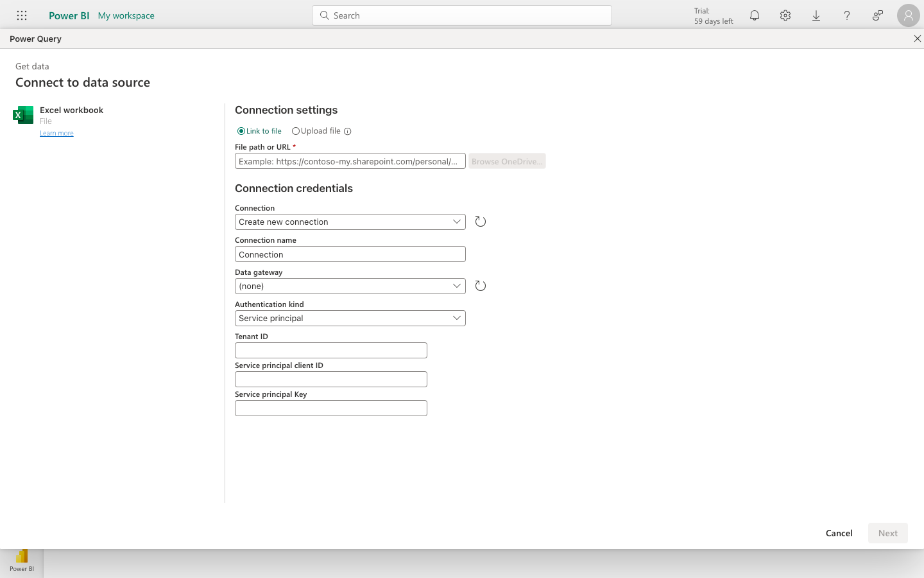Click the download arrow icon

(x=816, y=15)
